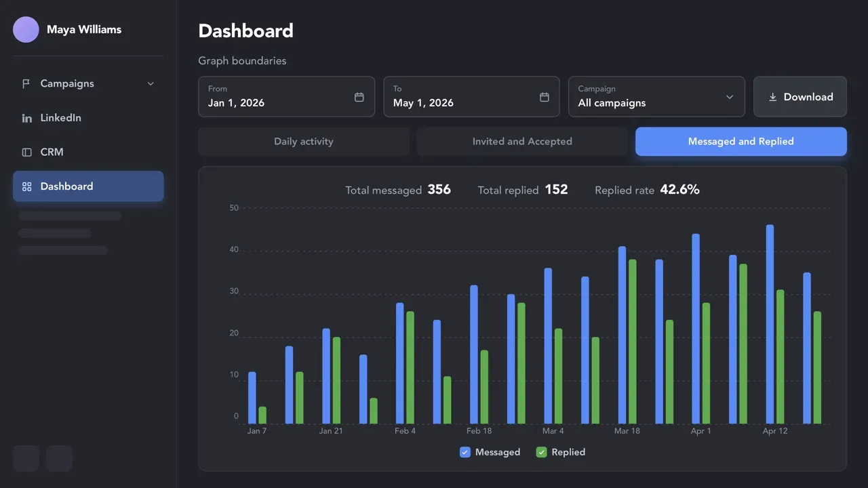Image resolution: width=868 pixels, height=488 pixels.
Task: Click the Campaigns flag icon
Action: coord(26,83)
